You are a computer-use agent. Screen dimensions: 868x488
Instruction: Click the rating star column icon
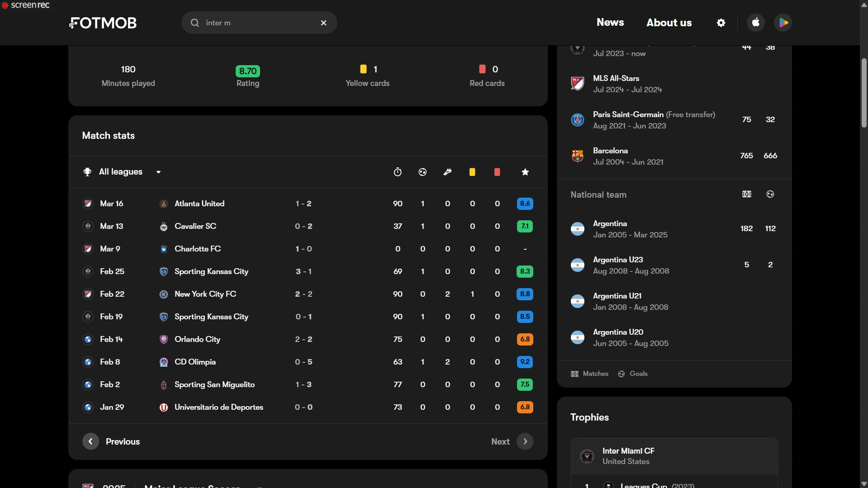click(x=525, y=172)
